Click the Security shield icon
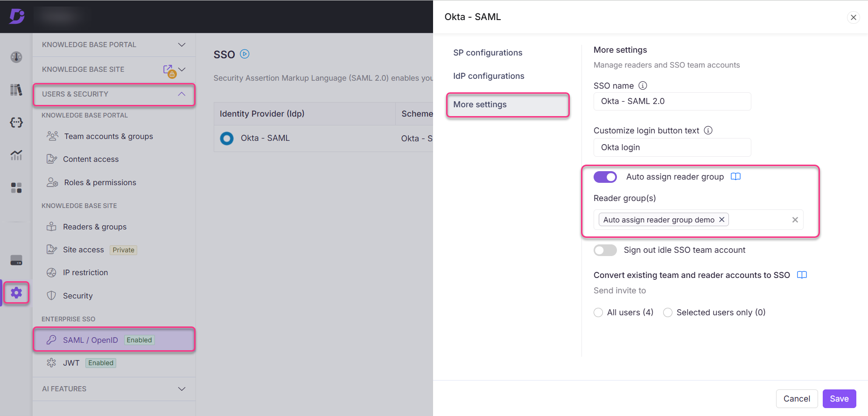Image resolution: width=868 pixels, height=416 pixels. pos(51,296)
